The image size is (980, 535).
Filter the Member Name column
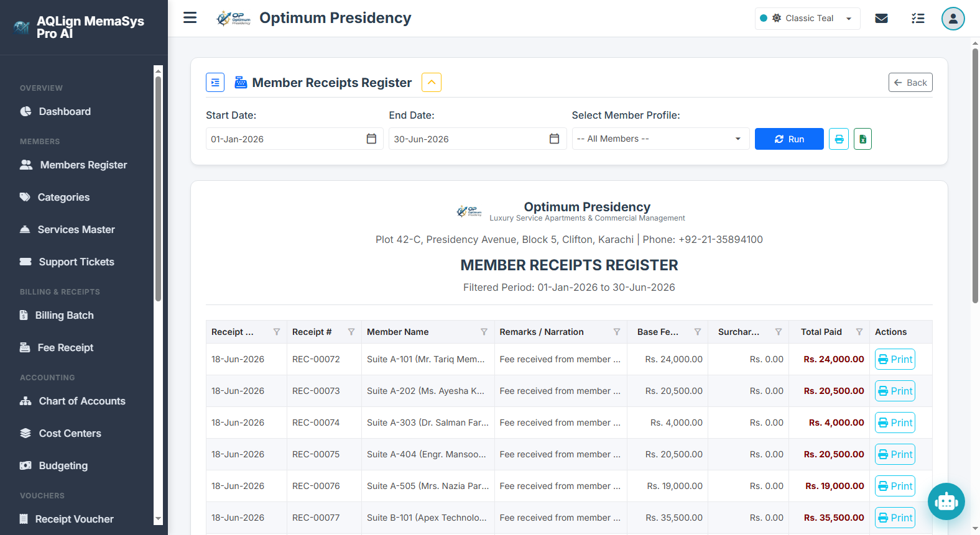click(x=484, y=332)
